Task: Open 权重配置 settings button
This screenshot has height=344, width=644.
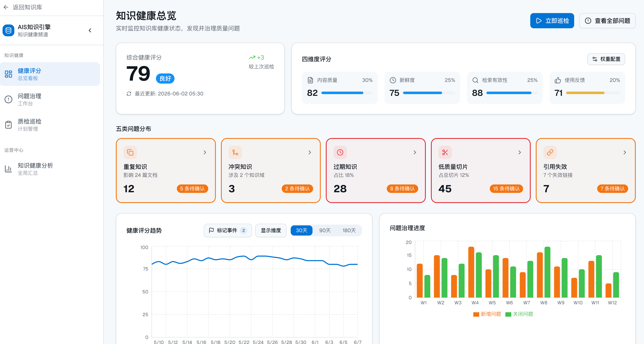Action: (x=606, y=59)
